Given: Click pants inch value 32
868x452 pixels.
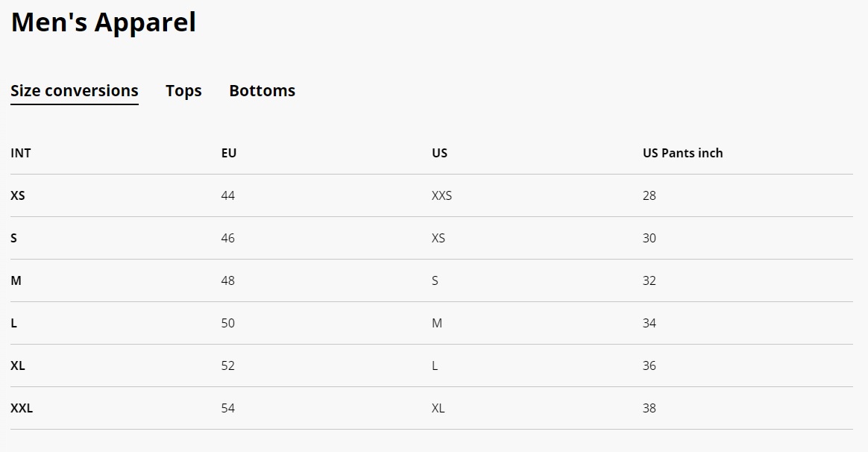Looking at the screenshot, I should 650,281.
